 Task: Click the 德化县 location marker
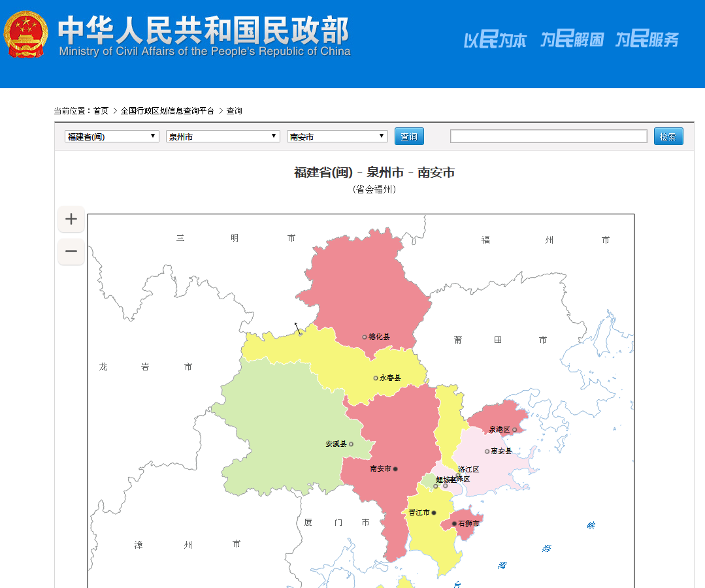pyautogui.click(x=364, y=336)
